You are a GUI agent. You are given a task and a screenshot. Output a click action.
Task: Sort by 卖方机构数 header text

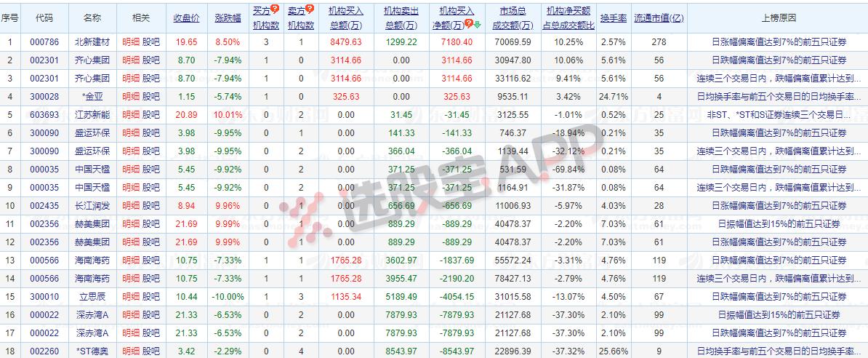coord(300,17)
